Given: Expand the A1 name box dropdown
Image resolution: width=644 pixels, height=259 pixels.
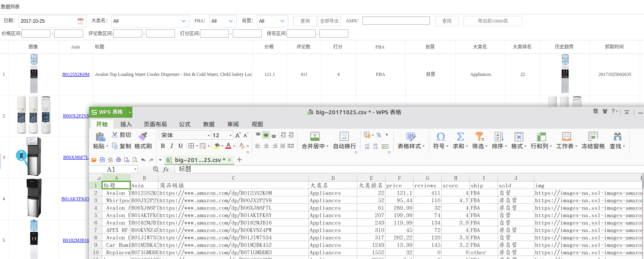Looking at the screenshot, I should tap(136, 169).
